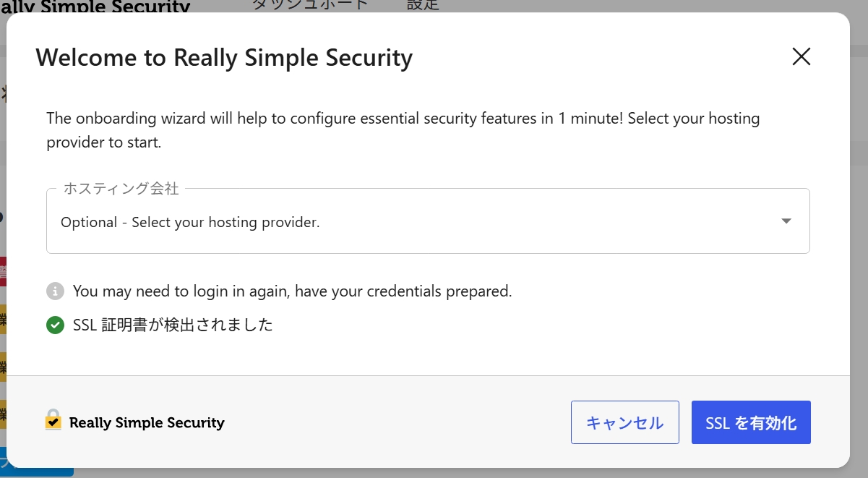Open the hosting provider dropdown arrow
Screen dimensions: 868x478
pyautogui.click(x=786, y=221)
